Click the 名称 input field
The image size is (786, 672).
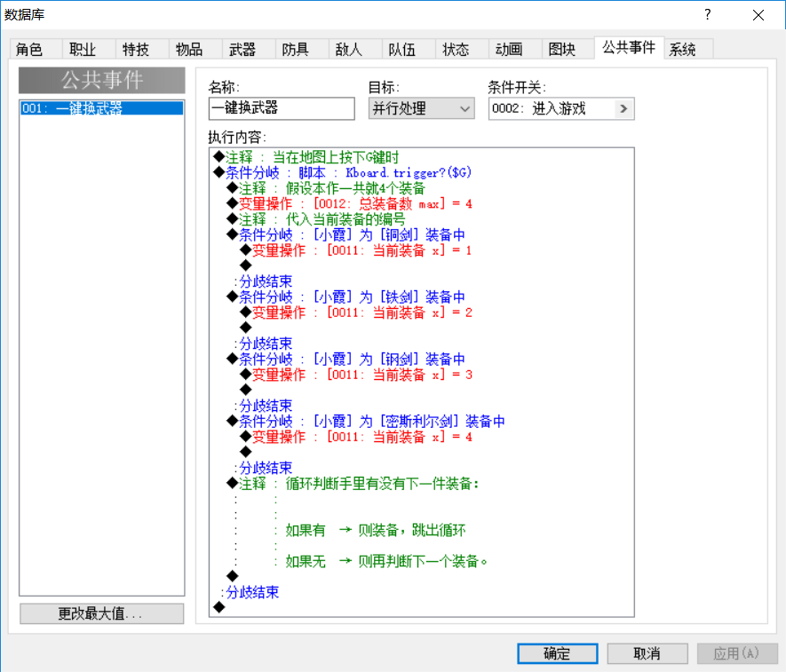(x=282, y=108)
